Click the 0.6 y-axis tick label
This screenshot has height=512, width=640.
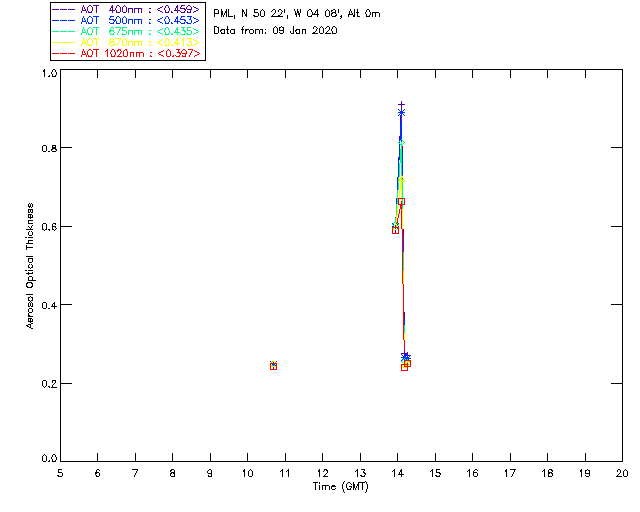(49, 227)
